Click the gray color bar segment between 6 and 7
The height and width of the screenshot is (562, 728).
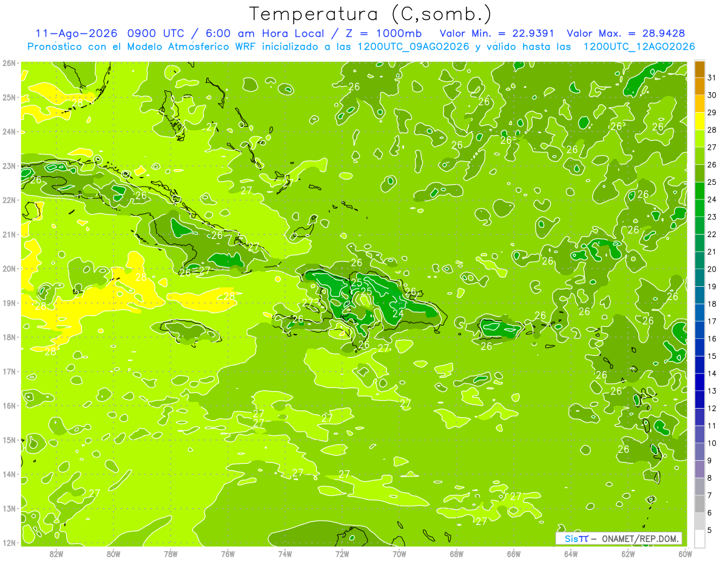[699, 503]
